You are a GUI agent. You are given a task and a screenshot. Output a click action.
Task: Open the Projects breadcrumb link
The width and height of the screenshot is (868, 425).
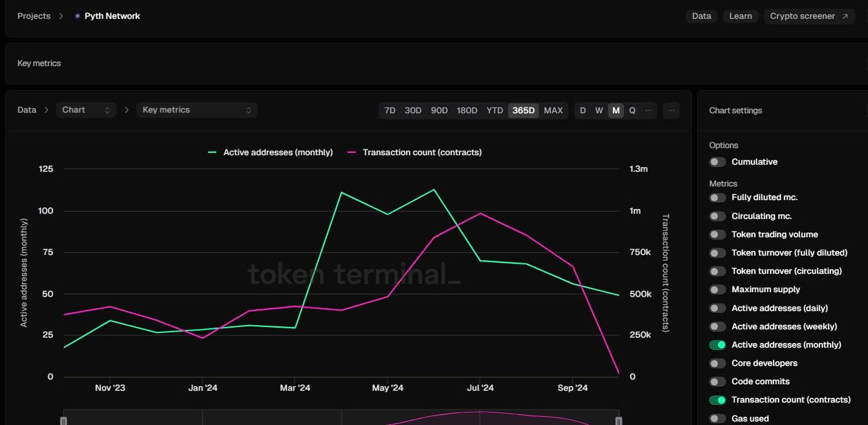click(x=34, y=17)
